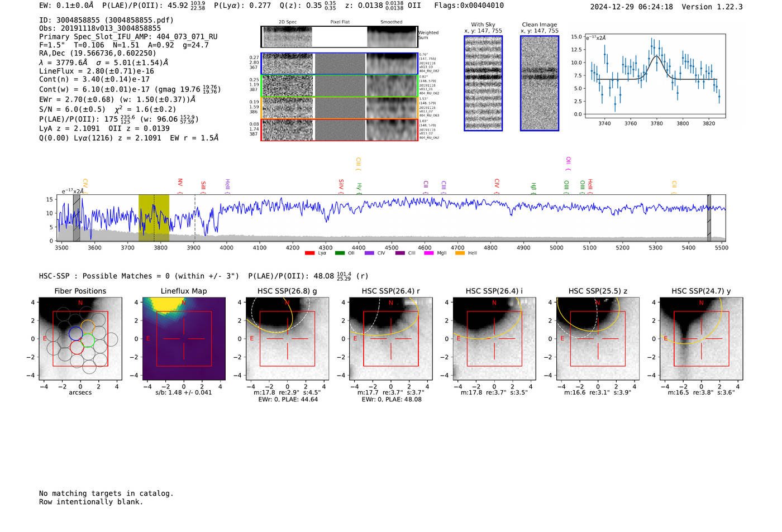Click the 2024-12-29 06:24:18 timestamp

632,7
